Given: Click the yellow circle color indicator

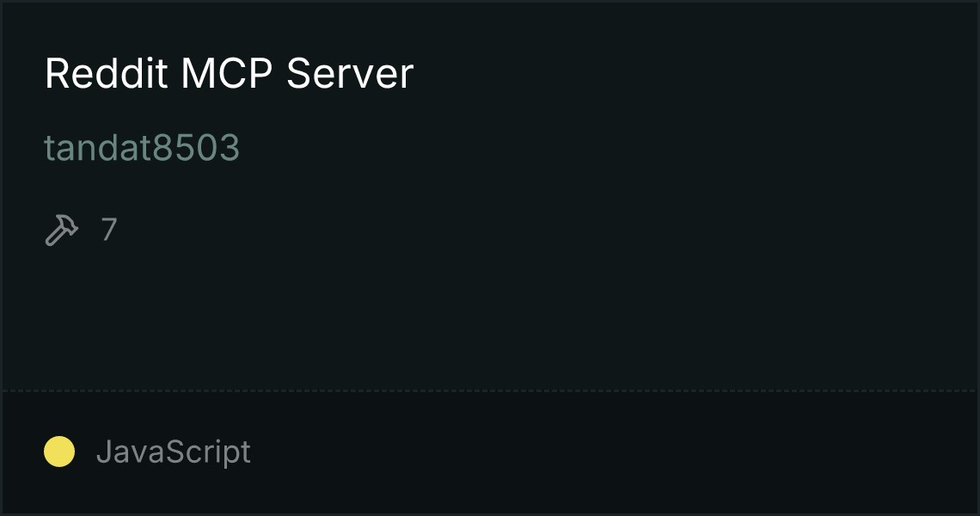Looking at the screenshot, I should pyautogui.click(x=59, y=451).
